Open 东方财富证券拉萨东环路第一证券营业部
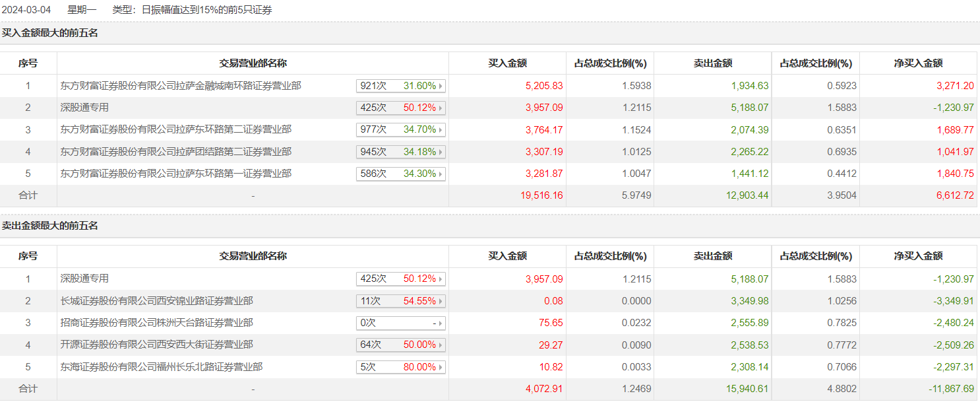 click(x=175, y=174)
